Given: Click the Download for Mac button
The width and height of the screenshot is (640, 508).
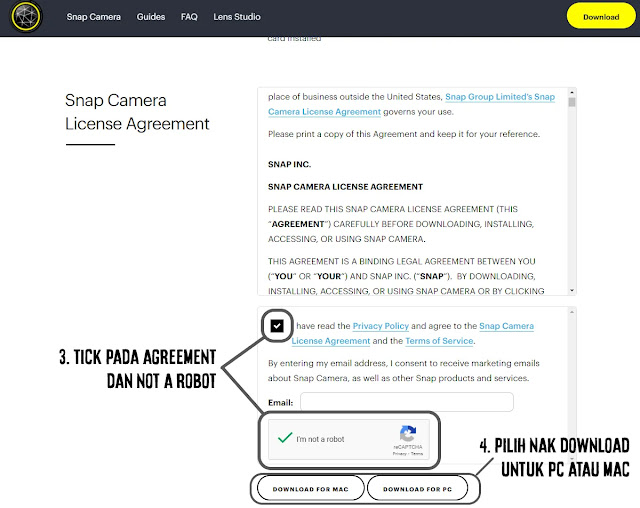Looking at the screenshot, I should point(310,488).
